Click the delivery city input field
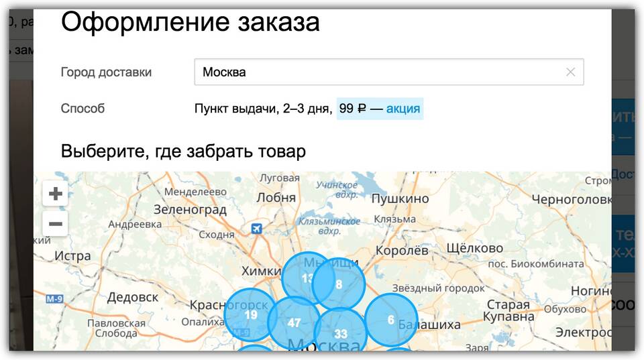644x360 pixels. (376, 72)
